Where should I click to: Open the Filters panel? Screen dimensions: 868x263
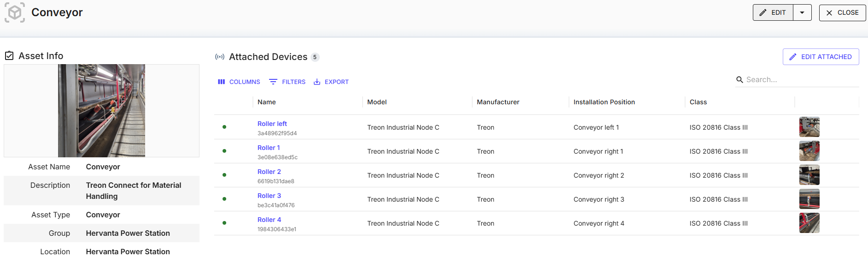click(287, 82)
